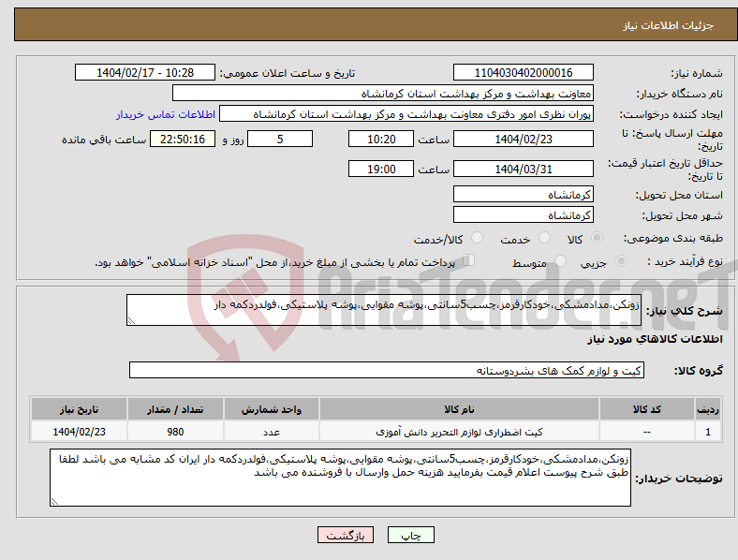Click the شرح کلی نیاز text area
738x560 pixels.
point(384,310)
